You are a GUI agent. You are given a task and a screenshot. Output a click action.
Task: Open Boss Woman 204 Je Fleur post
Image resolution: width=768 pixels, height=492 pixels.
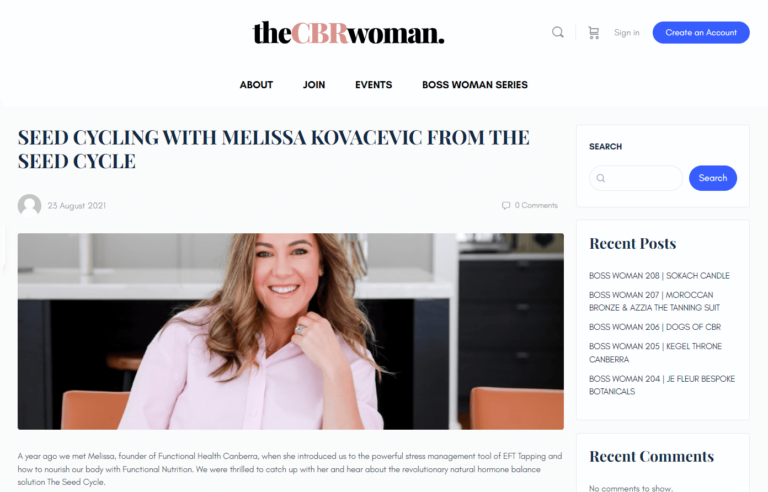[662, 385]
